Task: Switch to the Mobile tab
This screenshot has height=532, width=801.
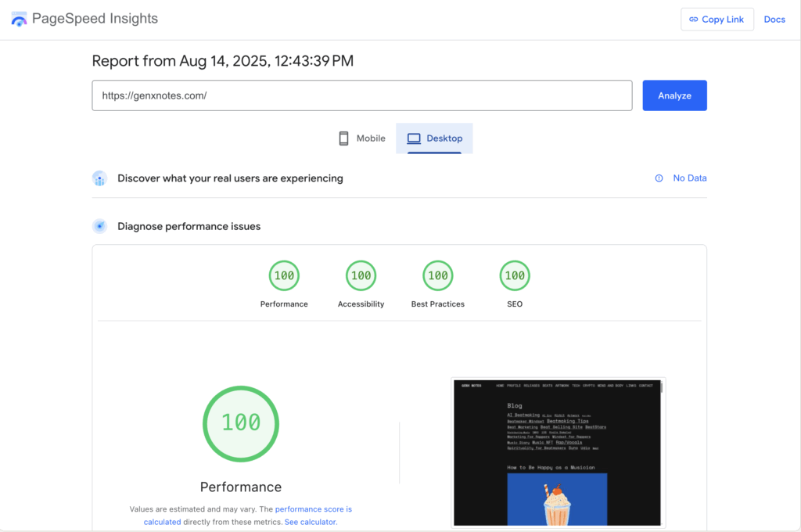Action: [361, 138]
